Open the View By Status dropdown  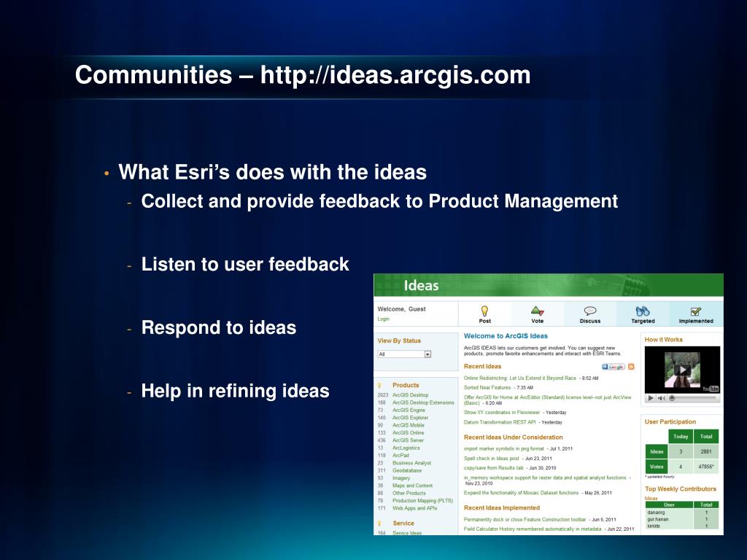point(404,354)
